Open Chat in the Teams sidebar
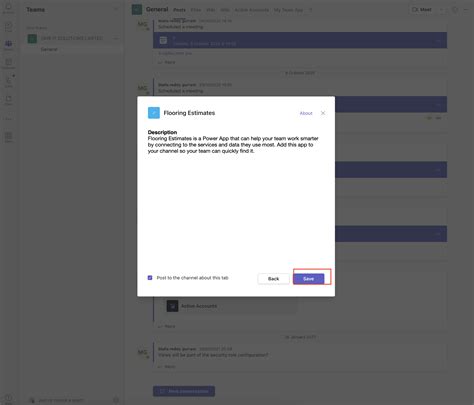Image resolution: width=474 pixels, height=405 pixels. [8, 27]
